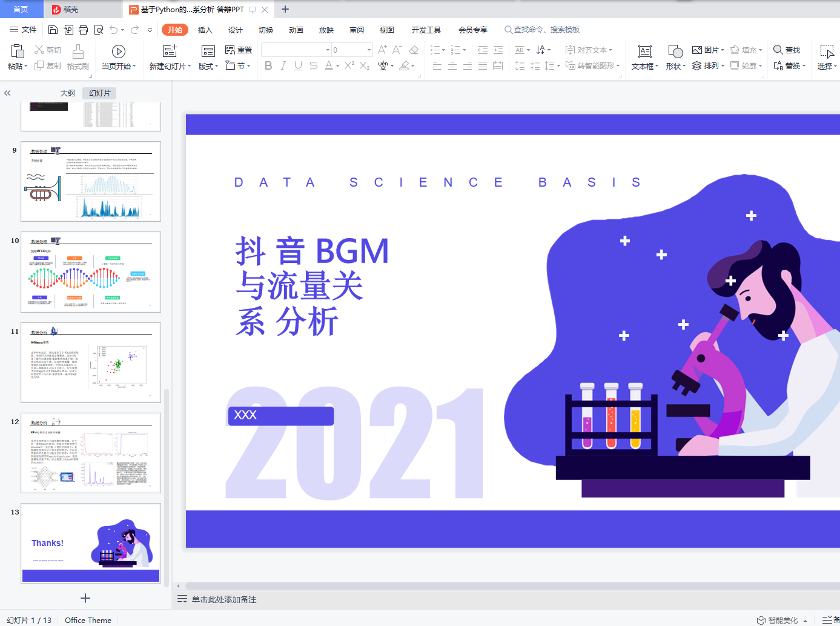Image resolution: width=840 pixels, height=626 pixels.
Task: Collapse the slide panel with double-chevron icon
Action: click(x=7, y=93)
